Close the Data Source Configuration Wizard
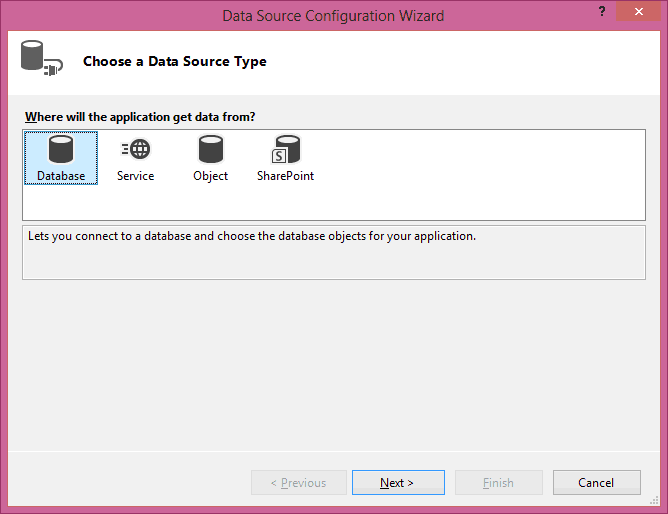This screenshot has height=514, width=668. (637, 12)
